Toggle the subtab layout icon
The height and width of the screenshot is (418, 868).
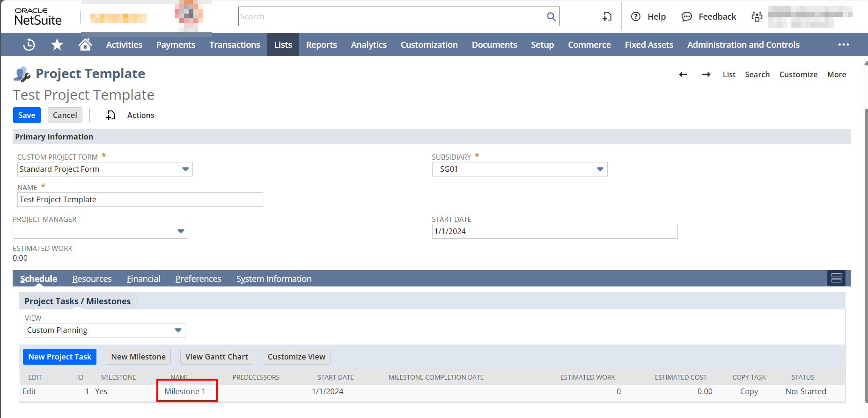836,279
